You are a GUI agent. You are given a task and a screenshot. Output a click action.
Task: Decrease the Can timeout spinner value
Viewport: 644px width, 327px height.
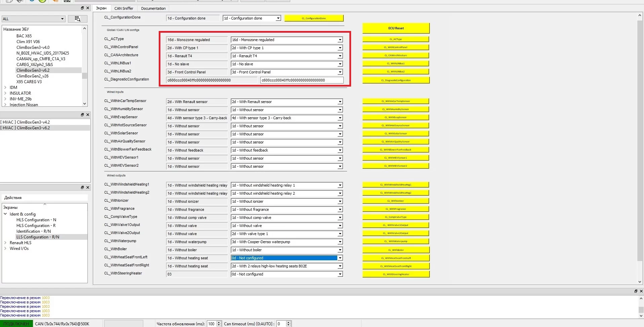point(288,325)
